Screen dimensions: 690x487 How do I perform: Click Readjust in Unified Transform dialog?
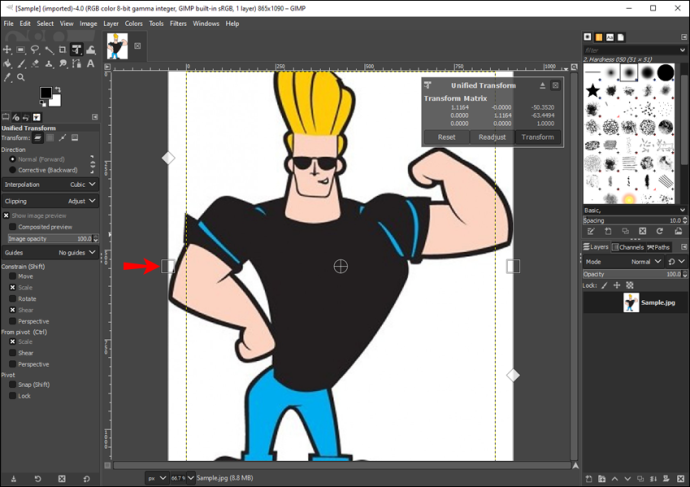tap(492, 137)
